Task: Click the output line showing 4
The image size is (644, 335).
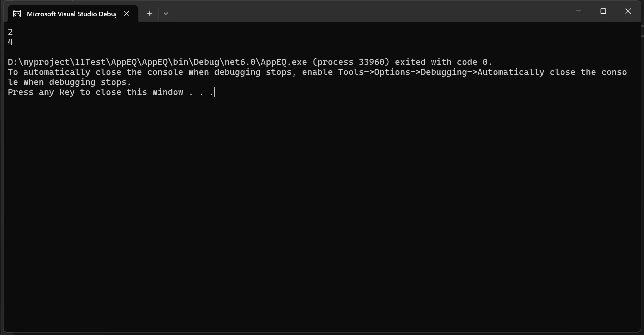Action: click(10, 42)
